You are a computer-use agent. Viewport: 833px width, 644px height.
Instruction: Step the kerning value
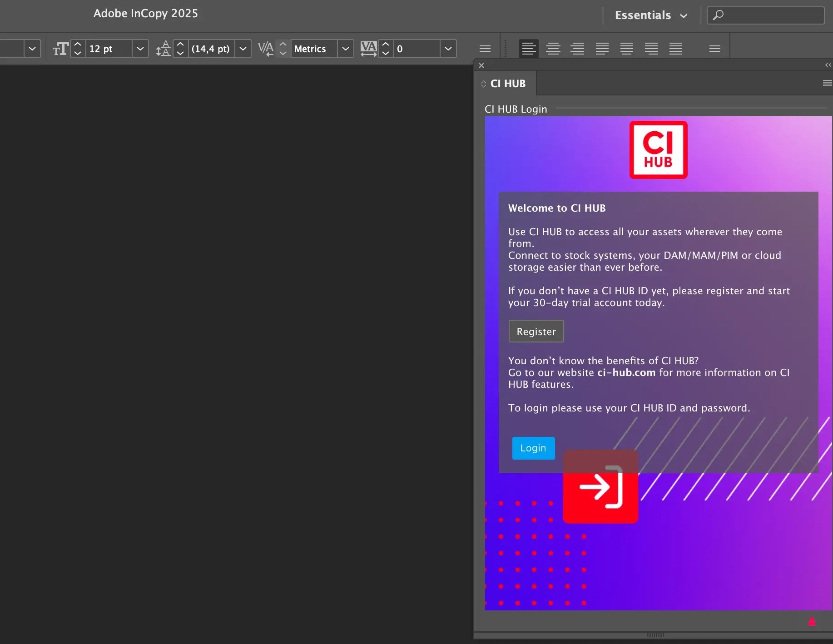[283, 49]
